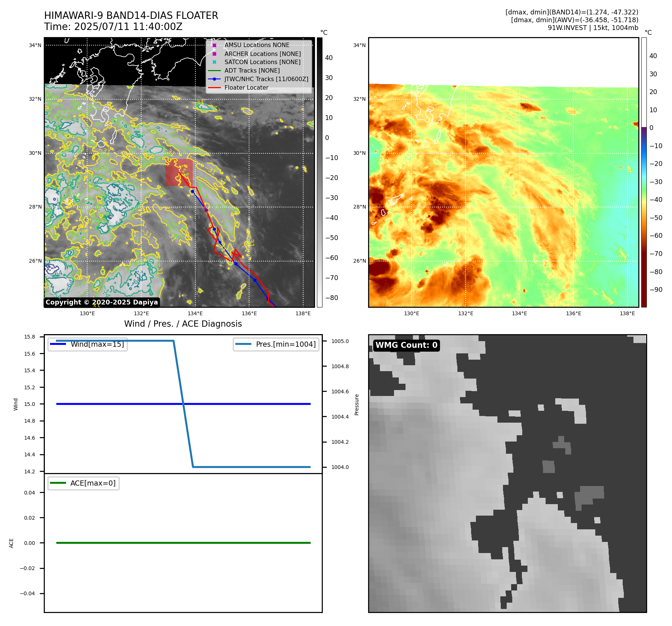Click the HIMAWARI-9 BAND14-DIAS FLOATER title
Image resolution: width=672 pixels, height=626 pixels.
[131, 16]
